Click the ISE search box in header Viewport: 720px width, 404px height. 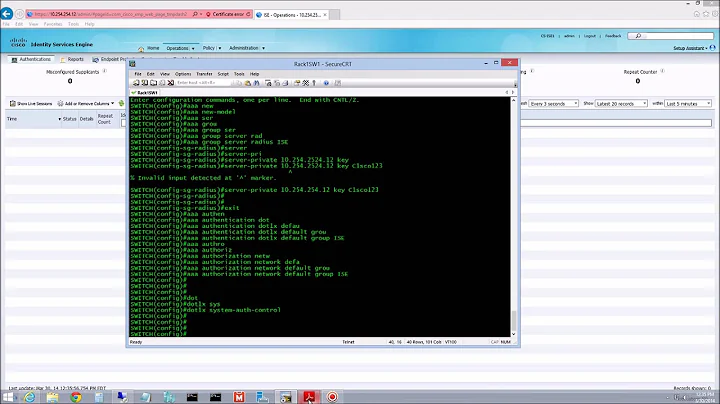tap(670, 36)
